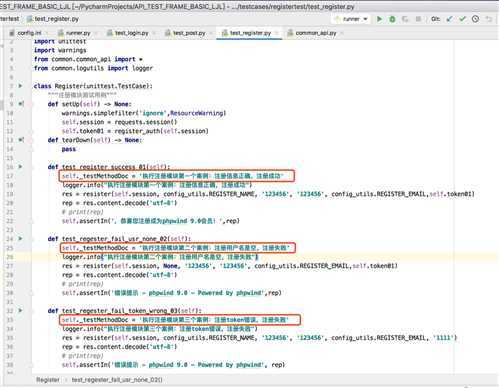Close the test_login.py tab
Image resolution: width=499 pixels, height=388 pixels.
pyautogui.click(x=154, y=33)
